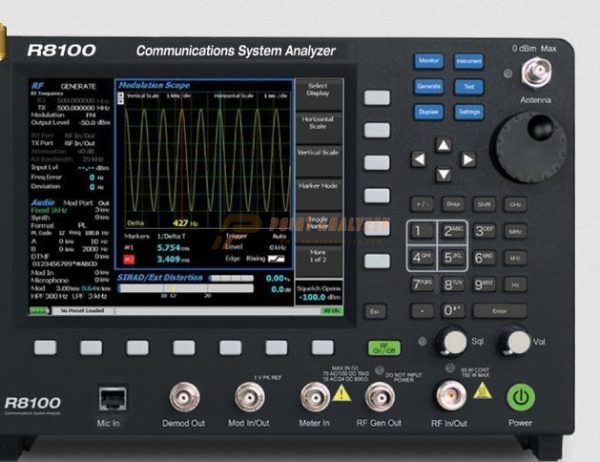Push the Enter key
Viewport: 600px width, 462px height.
(500, 311)
